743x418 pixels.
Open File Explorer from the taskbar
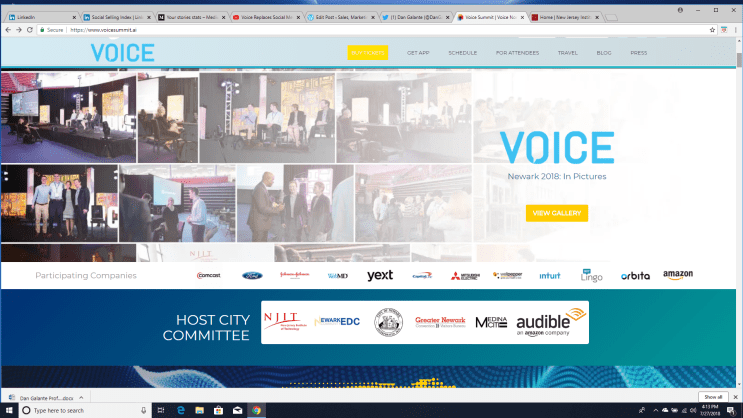point(200,410)
